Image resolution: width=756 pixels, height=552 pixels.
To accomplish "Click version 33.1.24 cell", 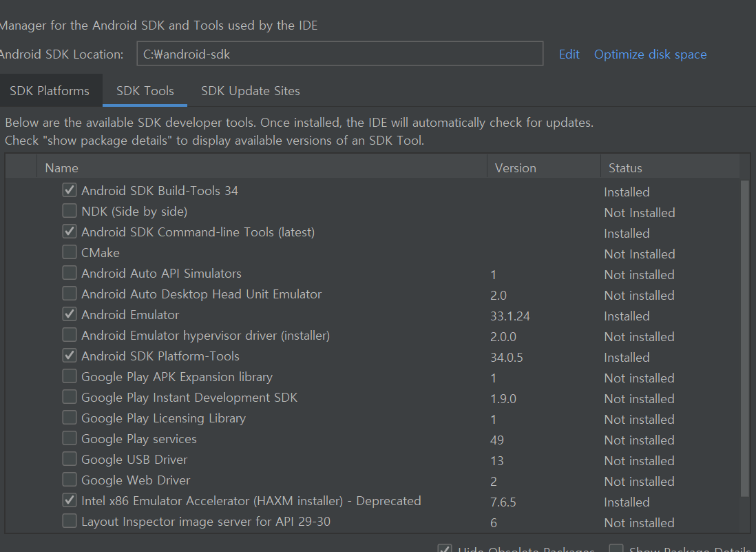I will [510, 316].
